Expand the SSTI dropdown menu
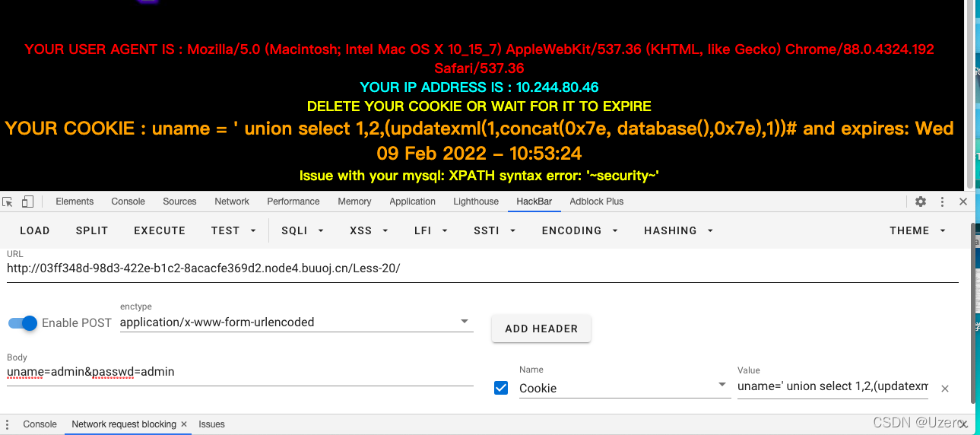 (494, 230)
